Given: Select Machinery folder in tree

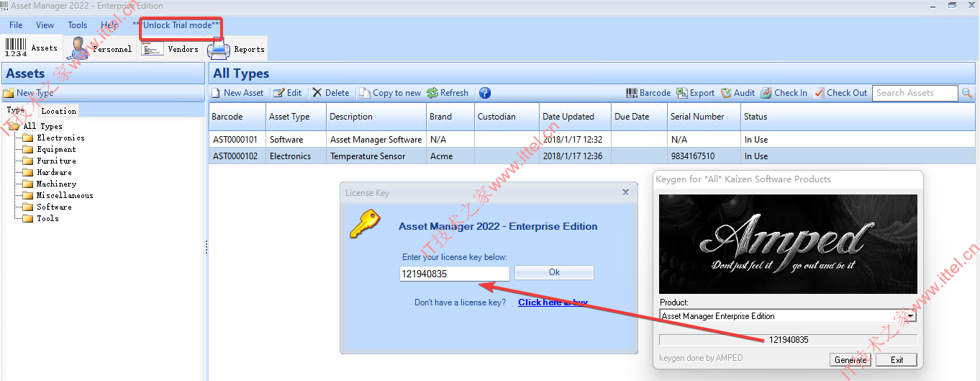Looking at the screenshot, I should (56, 184).
